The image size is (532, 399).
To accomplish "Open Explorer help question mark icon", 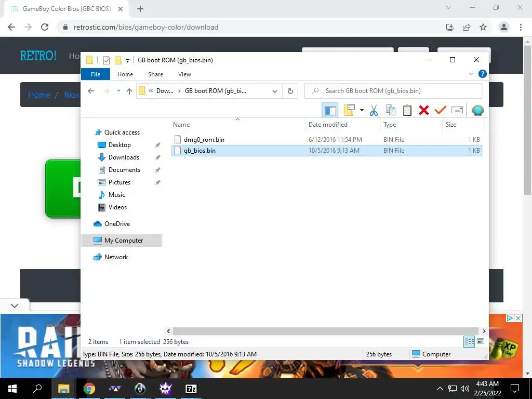I will 482,74.
